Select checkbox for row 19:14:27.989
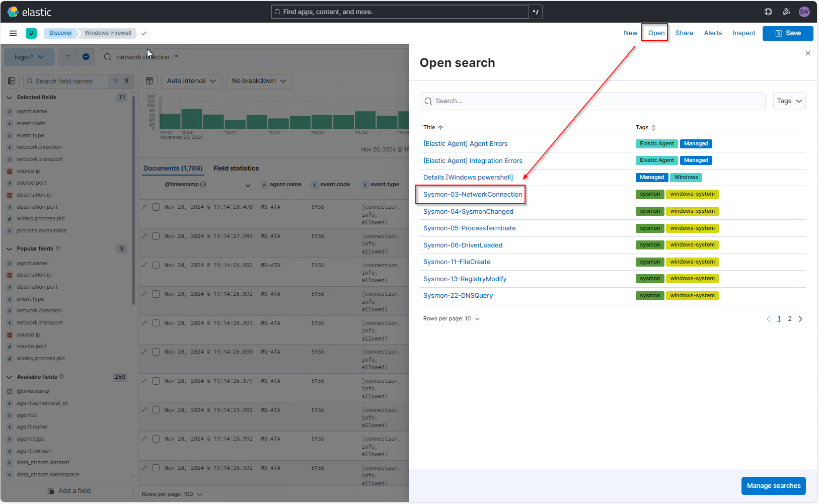The height and width of the screenshot is (504, 819). pyautogui.click(x=156, y=236)
